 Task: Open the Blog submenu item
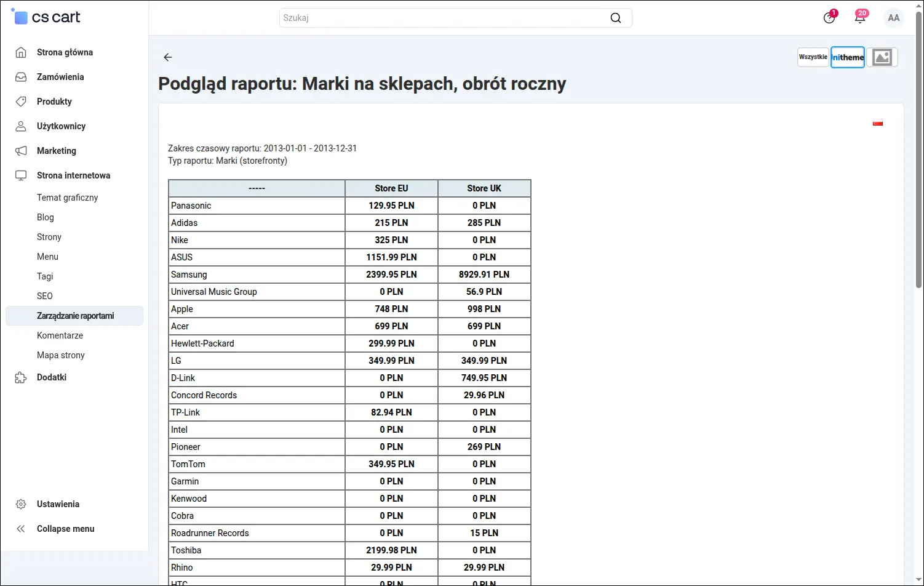46,217
